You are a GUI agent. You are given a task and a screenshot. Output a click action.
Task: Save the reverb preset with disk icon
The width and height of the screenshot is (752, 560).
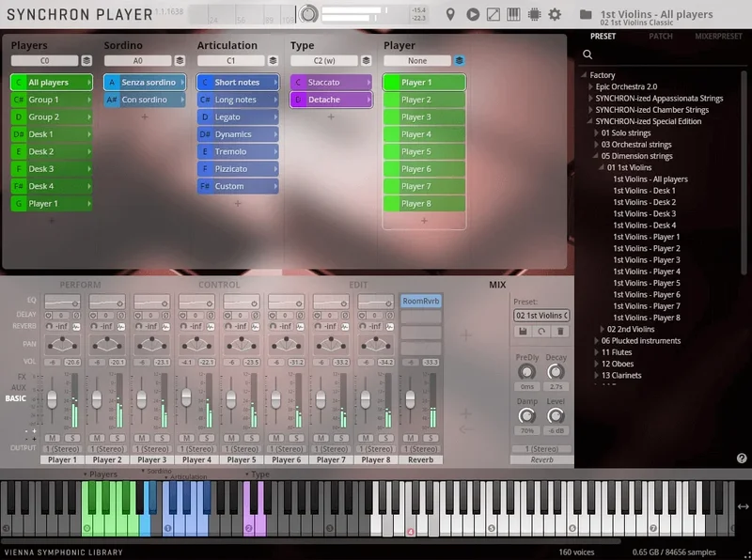coord(523,332)
